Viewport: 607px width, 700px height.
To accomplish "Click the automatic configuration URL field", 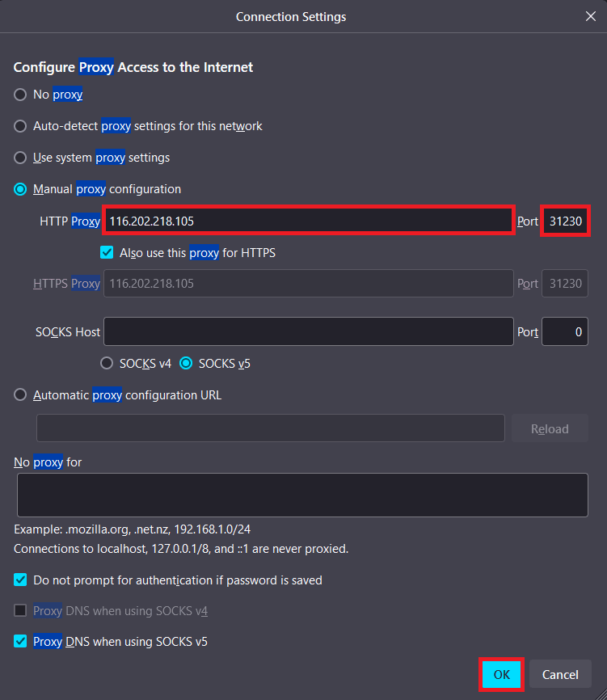I will [270, 428].
